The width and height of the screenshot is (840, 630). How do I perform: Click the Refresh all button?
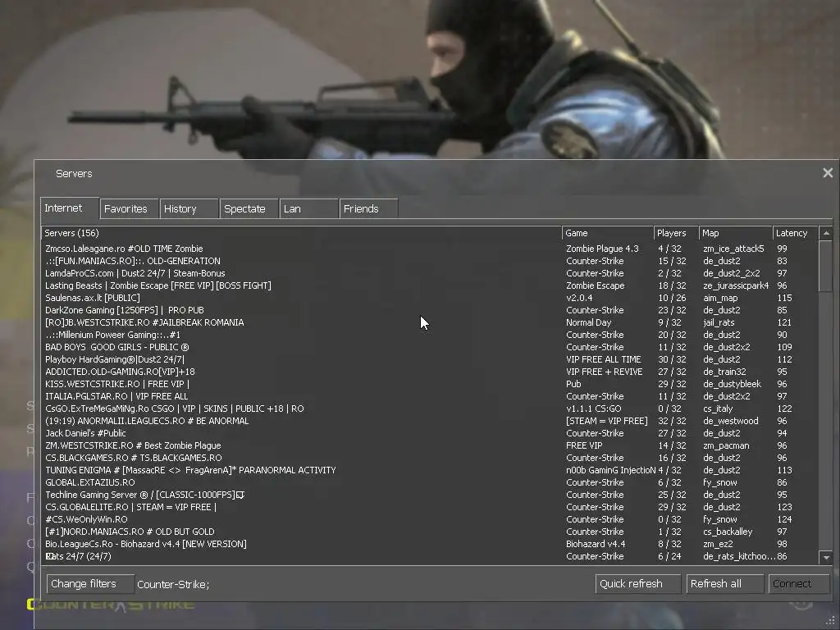[x=725, y=583]
